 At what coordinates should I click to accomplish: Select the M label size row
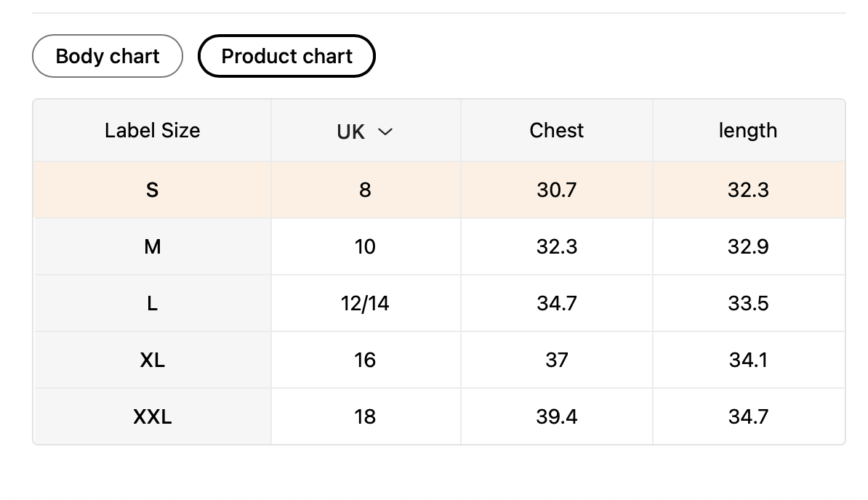[152, 247]
